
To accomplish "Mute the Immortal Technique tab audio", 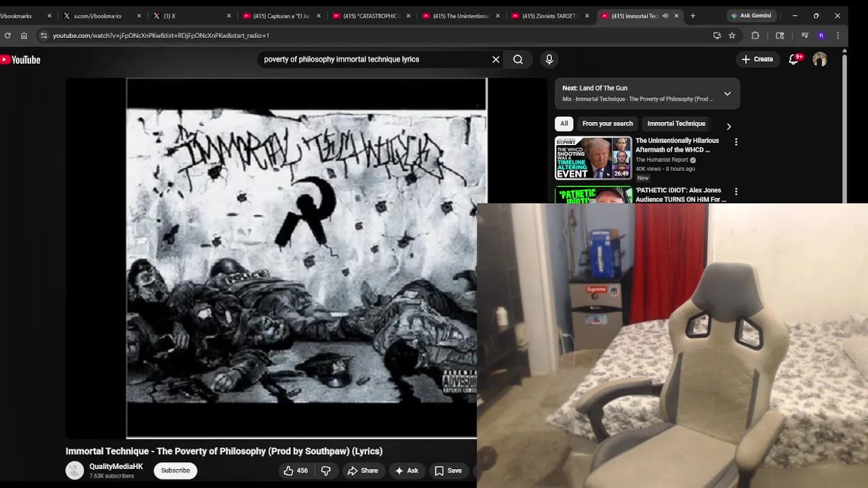I will click(665, 16).
